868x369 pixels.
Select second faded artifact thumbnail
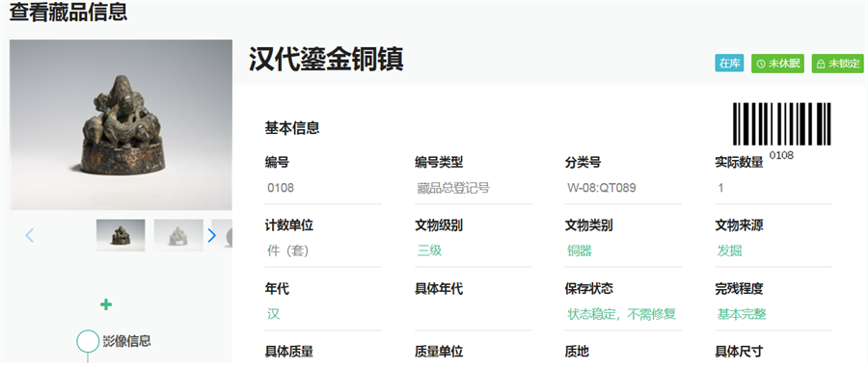[178, 235]
